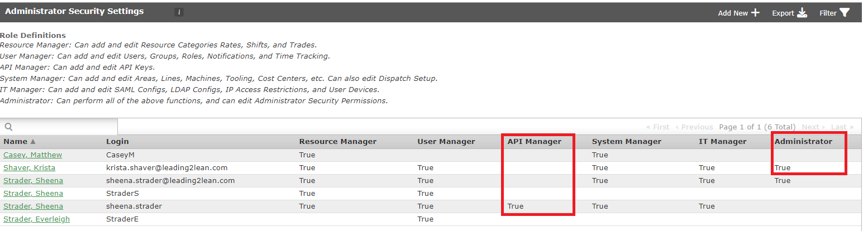The width and height of the screenshot is (868, 231).
Task: Open the Casey, Matthew user link
Action: pos(32,155)
